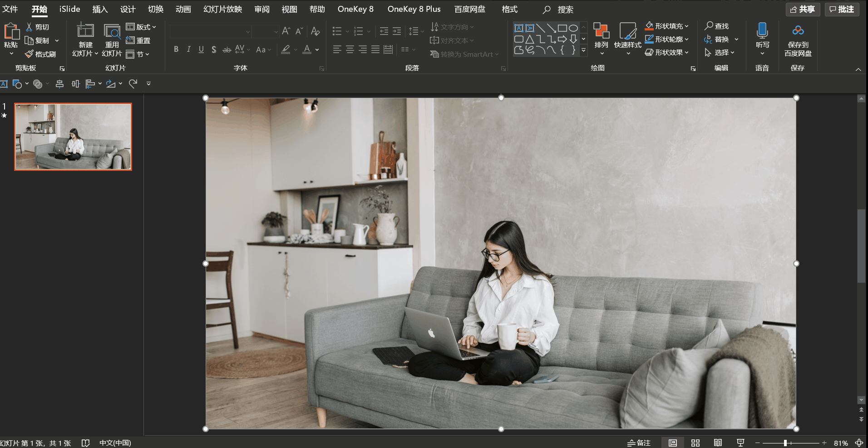
Task: Click the 重用幻灯片 reuse slides button
Action: 112,40
